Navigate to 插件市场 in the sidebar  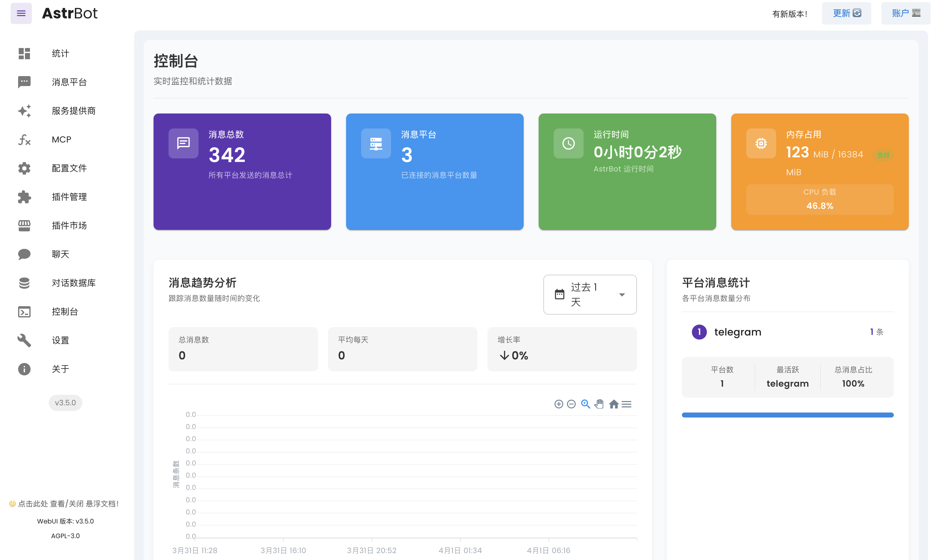24,226
